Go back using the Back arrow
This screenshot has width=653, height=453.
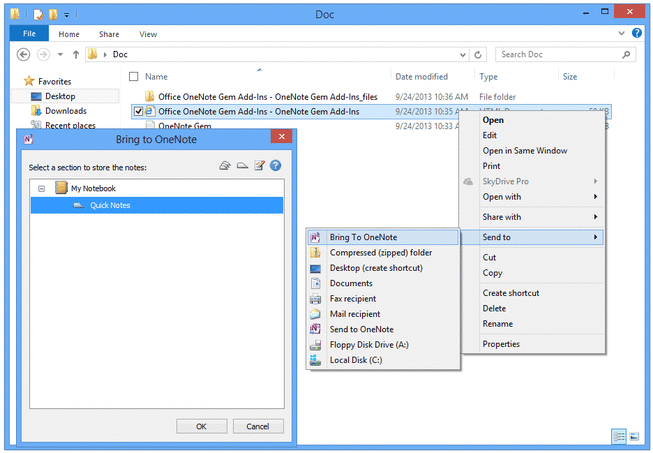coord(24,55)
